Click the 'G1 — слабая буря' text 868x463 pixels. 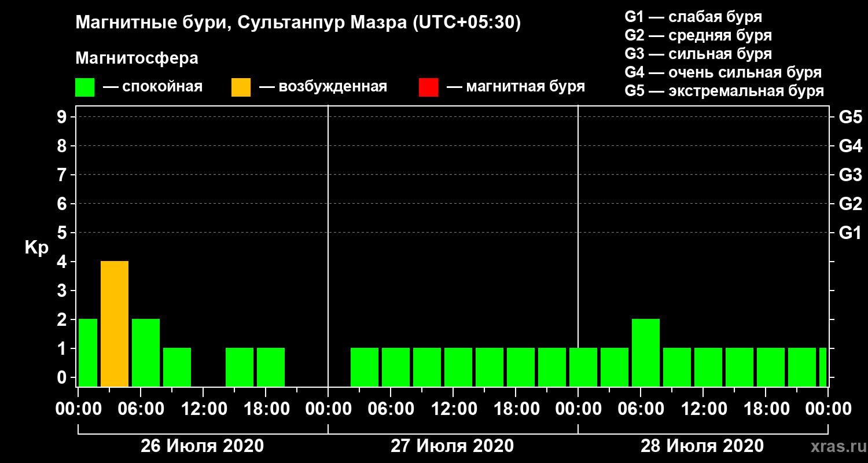pos(693,16)
